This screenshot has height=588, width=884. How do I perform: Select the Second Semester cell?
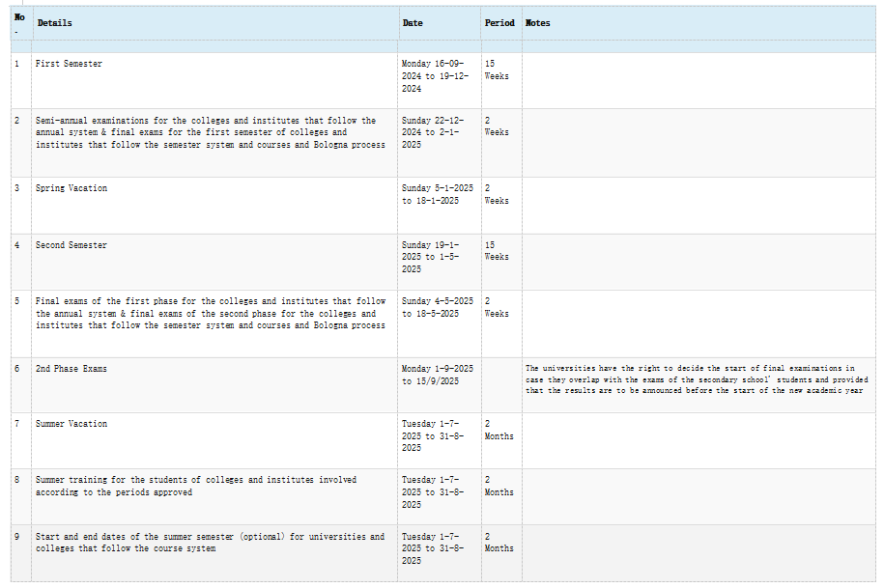coord(71,245)
